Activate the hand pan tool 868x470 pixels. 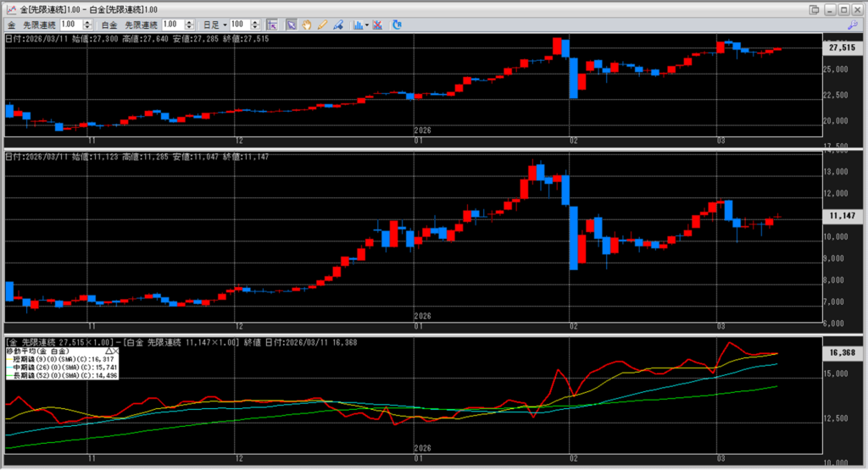[306, 25]
